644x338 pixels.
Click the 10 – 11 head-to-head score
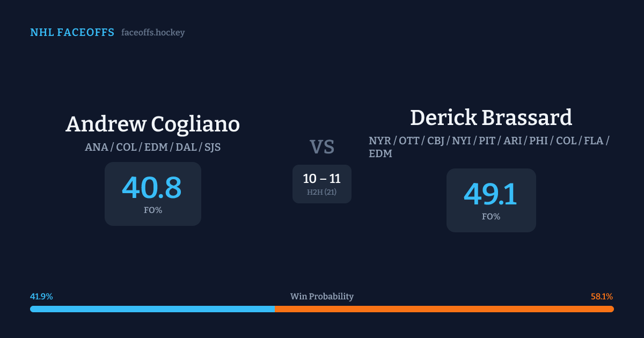point(322,179)
